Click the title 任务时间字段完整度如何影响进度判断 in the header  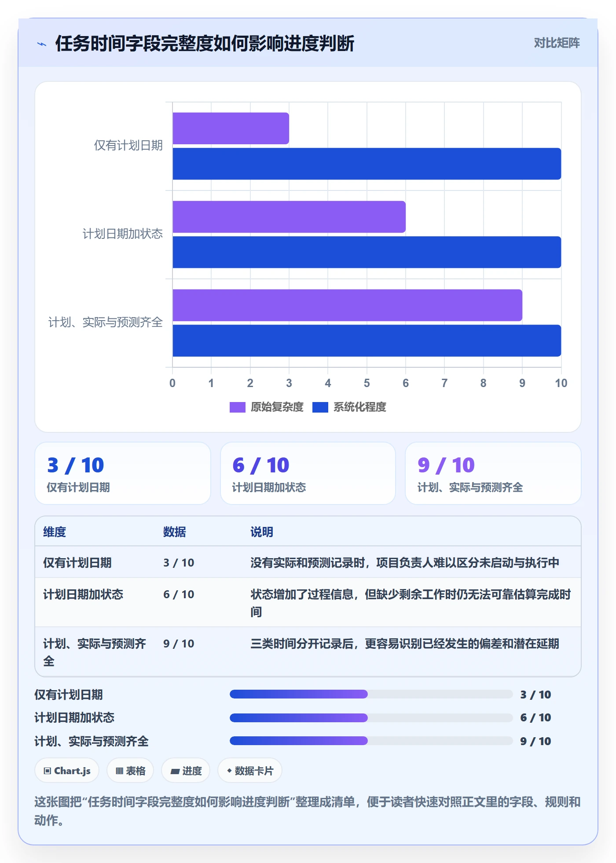pyautogui.click(x=205, y=44)
